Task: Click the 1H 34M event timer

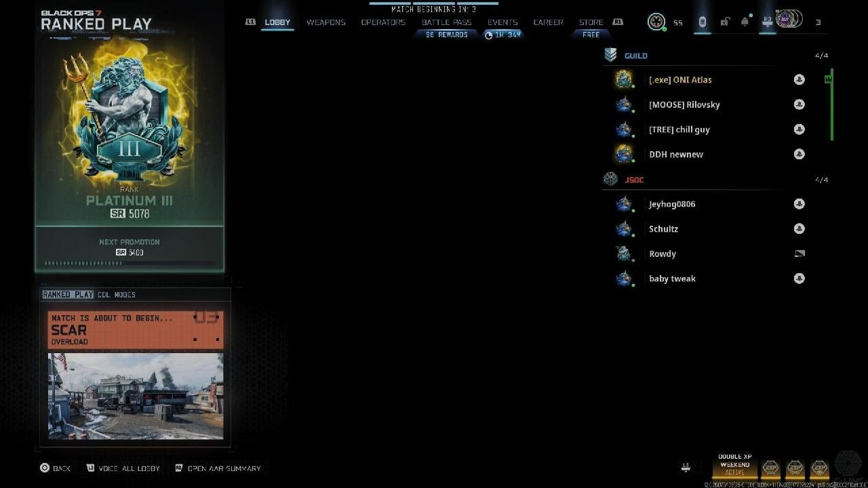Action: (503, 35)
